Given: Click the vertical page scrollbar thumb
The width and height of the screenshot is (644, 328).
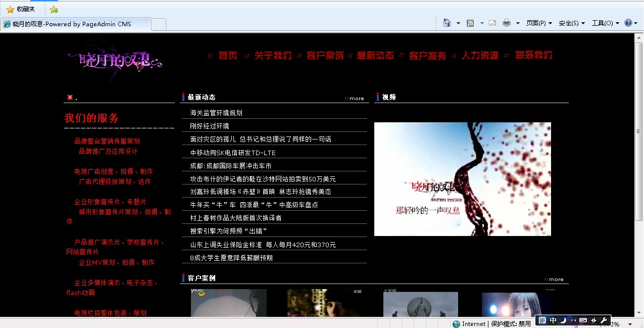Looking at the screenshot, I should click(639, 131).
